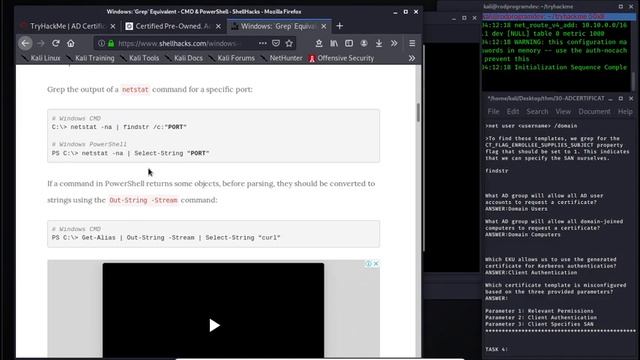Reload the current page
This screenshot has width=640, height=360.
click(x=56, y=43)
